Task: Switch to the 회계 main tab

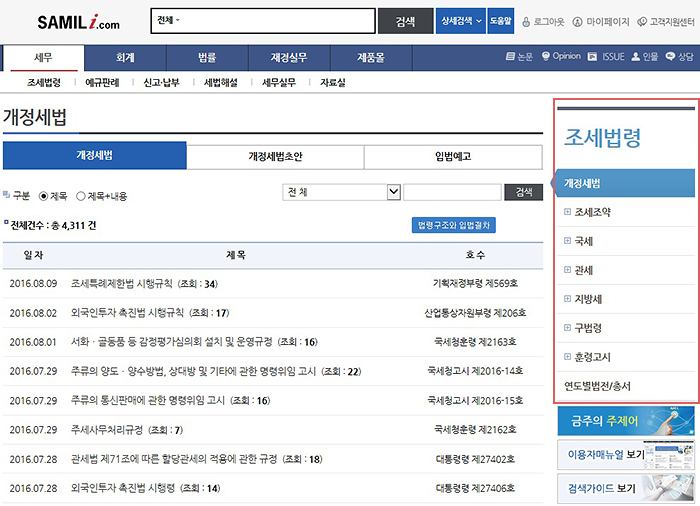Action: pyautogui.click(x=125, y=58)
